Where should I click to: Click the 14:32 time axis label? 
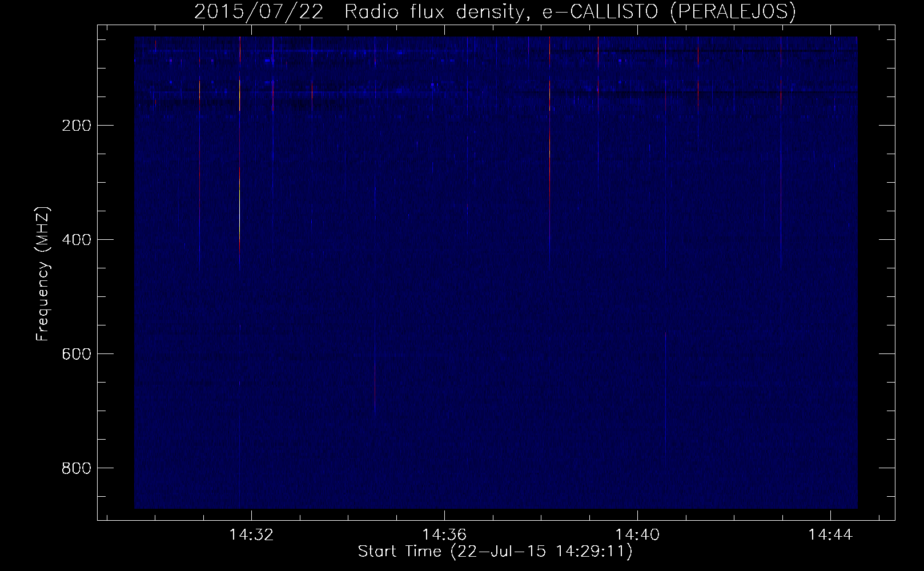(x=251, y=534)
